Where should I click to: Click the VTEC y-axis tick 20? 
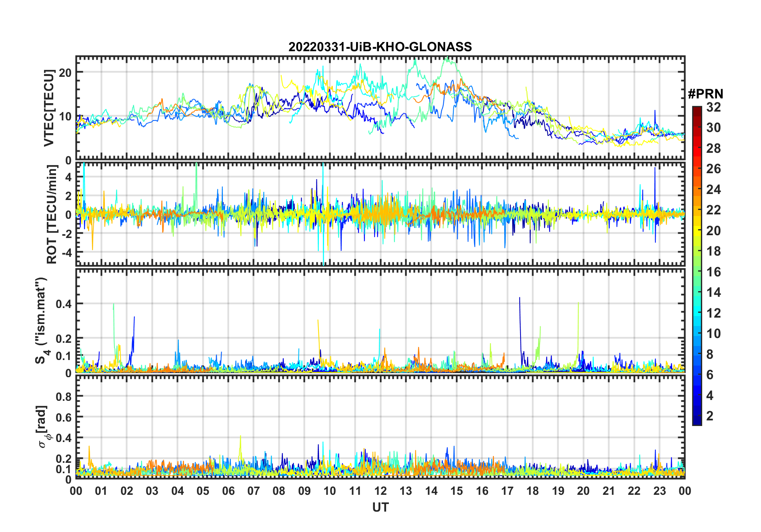(65, 72)
